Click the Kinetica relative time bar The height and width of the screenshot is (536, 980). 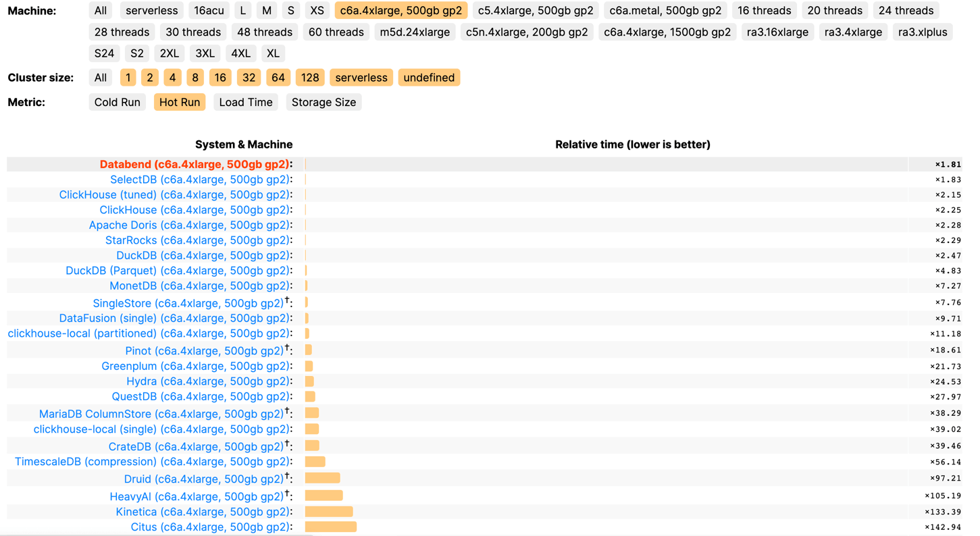pos(329,512)
